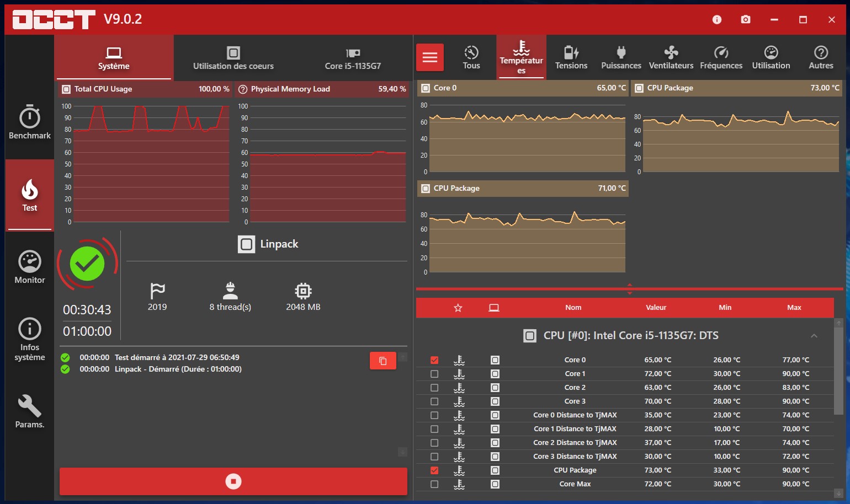Click the sensor list scroll down arrow

click(838, 494)
